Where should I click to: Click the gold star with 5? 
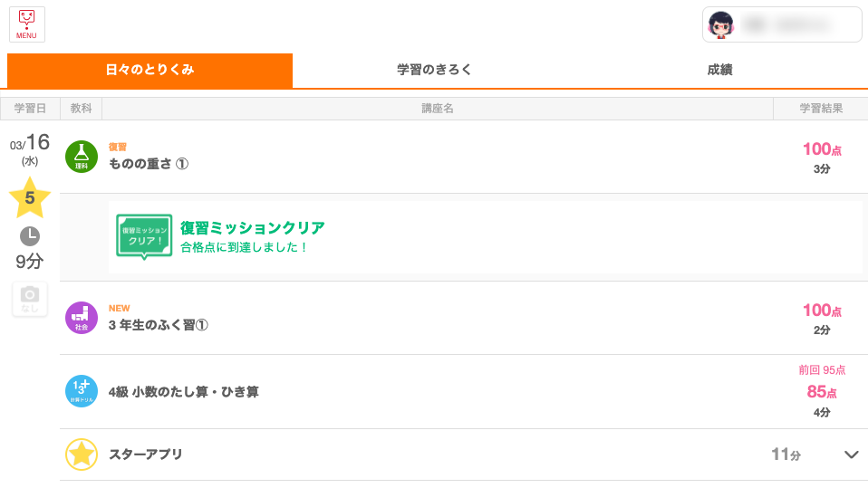pos(30,197)
